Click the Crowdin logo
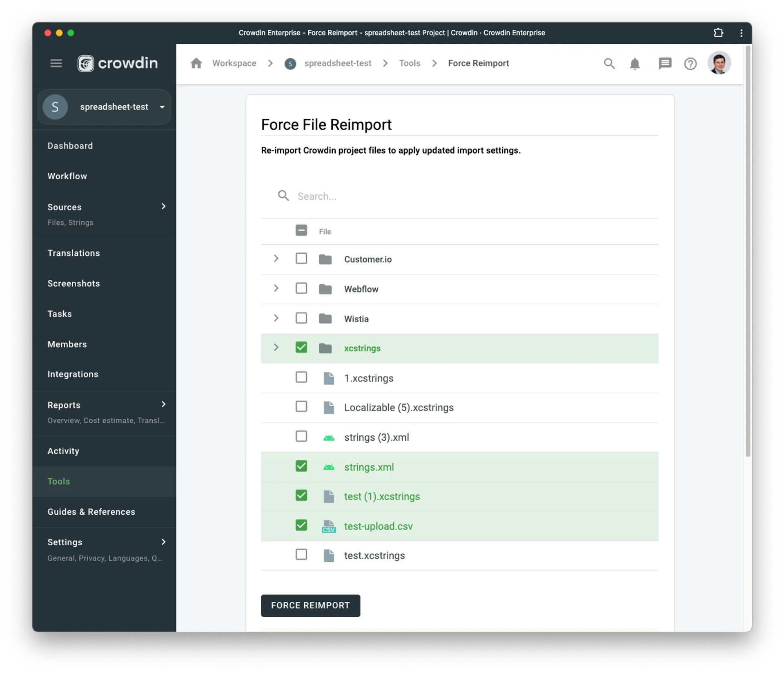 [118, 63]
